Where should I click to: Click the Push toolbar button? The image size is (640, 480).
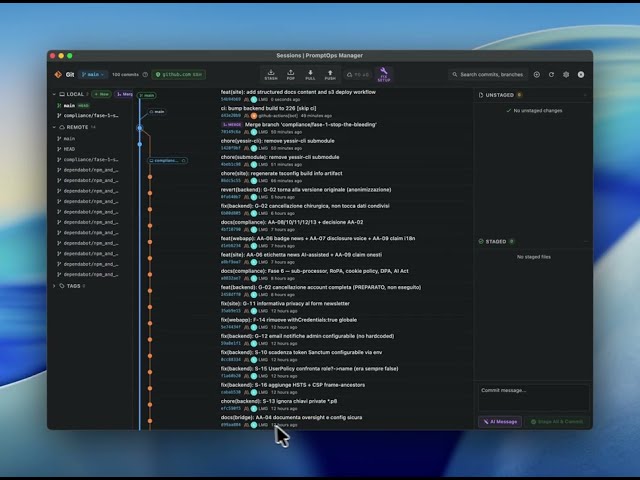(330, 75)
